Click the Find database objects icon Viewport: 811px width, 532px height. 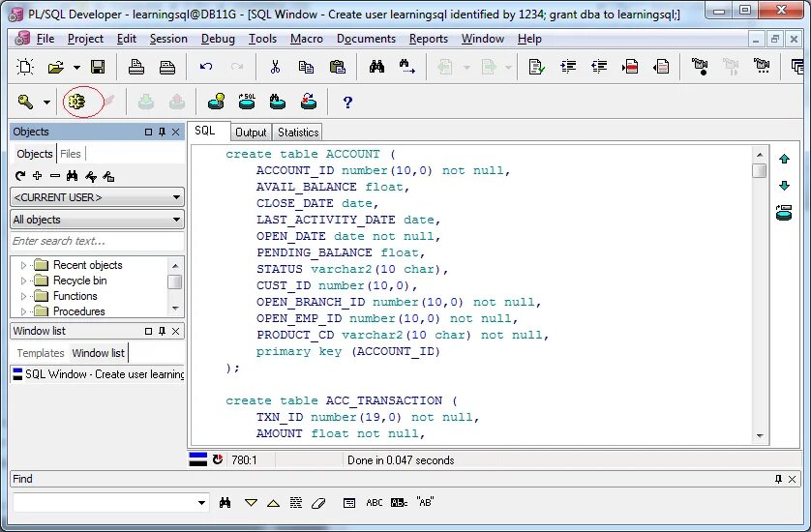pos(278,102)
